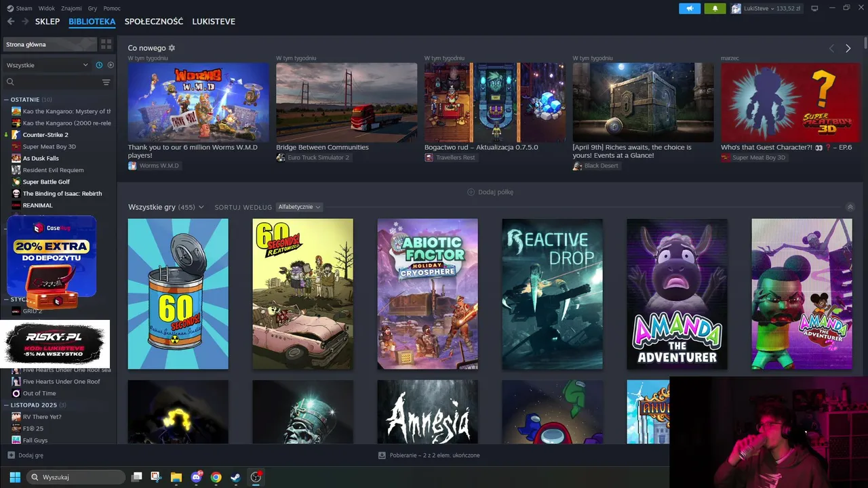Show next What's New items arrow
Viewport: 868px width, 488px height.
(848, 48)
